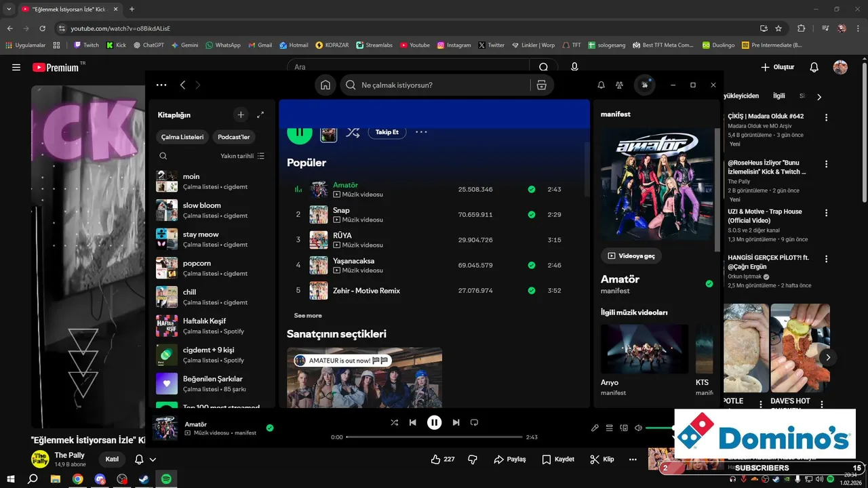Toggle saved checkmark for Snap
This screenshot has width=868, height=488.
[532, 215]
